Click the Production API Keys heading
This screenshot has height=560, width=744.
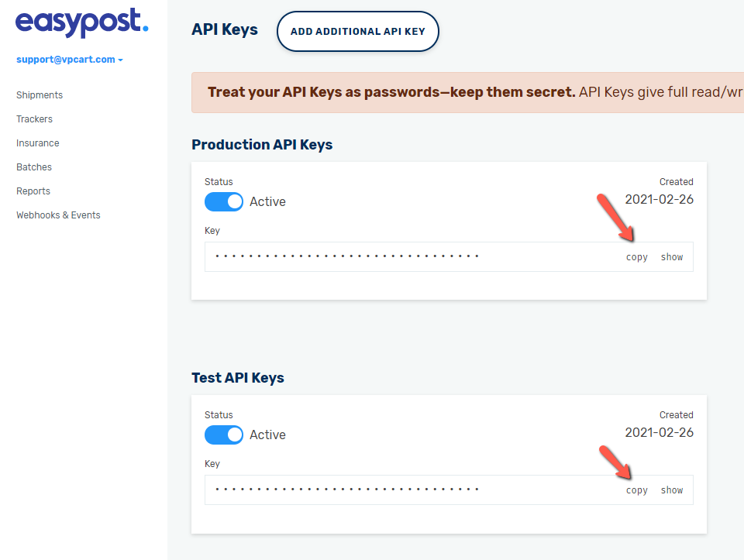click(x=262, y=145)
